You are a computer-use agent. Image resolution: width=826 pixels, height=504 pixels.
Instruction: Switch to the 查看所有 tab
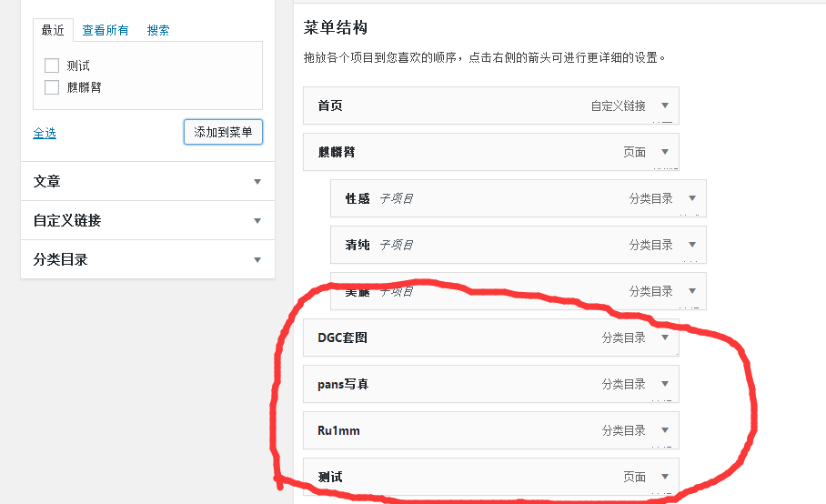click(106, 30)
